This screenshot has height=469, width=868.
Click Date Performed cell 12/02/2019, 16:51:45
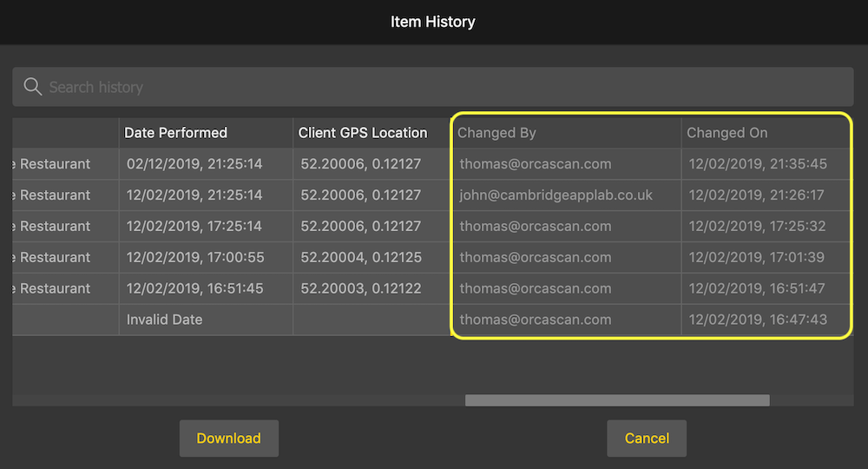(194, 289)
